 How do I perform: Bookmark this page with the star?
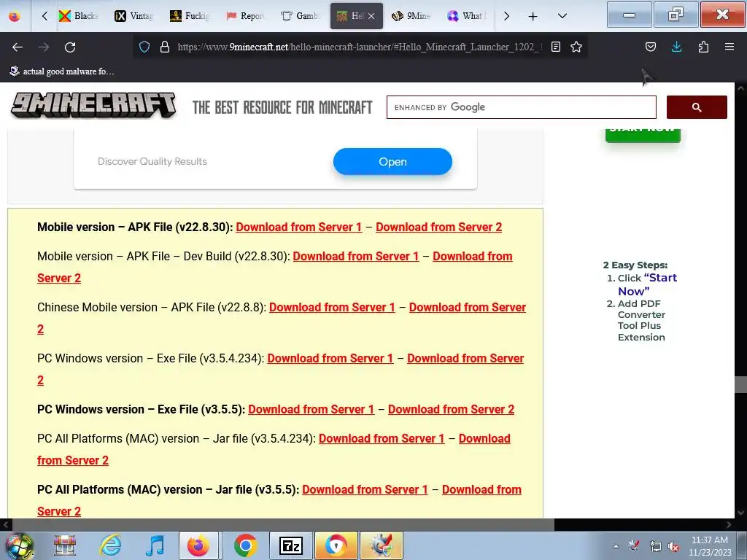[x=576, y=47]
